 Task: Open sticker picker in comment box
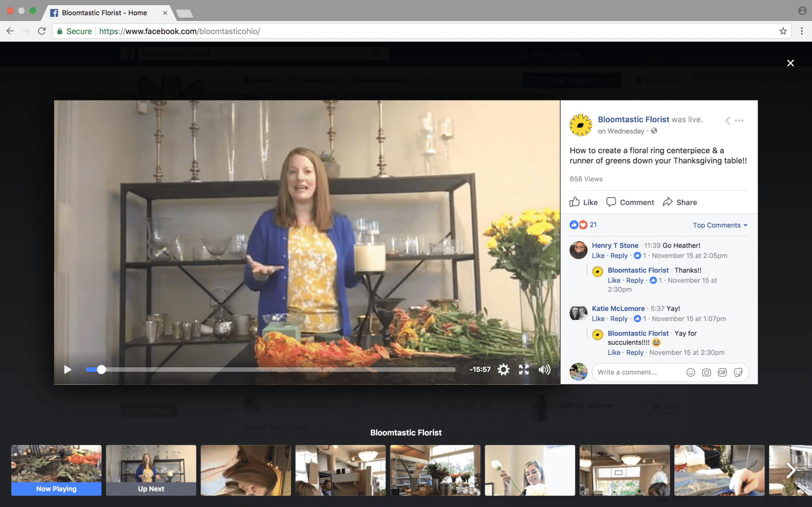click(x=738, y=372)
